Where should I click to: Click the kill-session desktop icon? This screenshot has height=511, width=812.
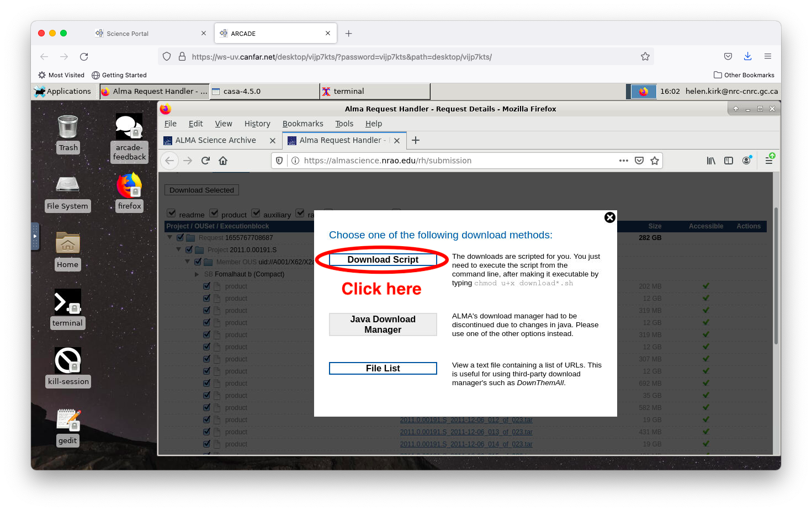[x=68, y=367]
